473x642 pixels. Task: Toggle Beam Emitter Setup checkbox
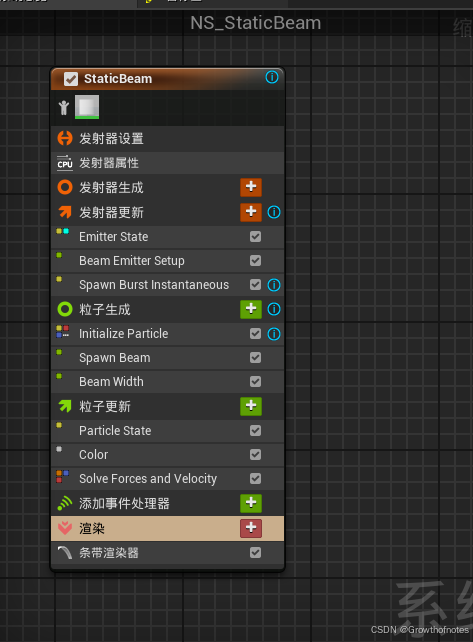click(256, 261)
